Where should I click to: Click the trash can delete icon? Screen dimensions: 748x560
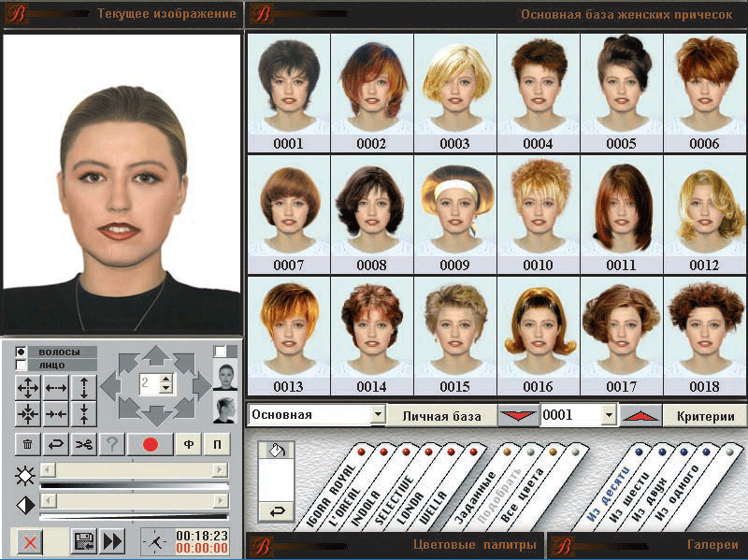click(x=28, y=445)
